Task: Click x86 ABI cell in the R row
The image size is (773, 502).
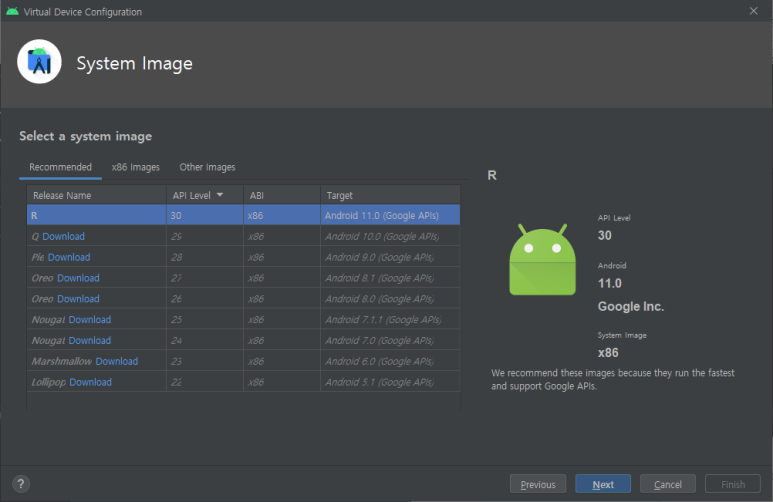Action: point(282,215)
